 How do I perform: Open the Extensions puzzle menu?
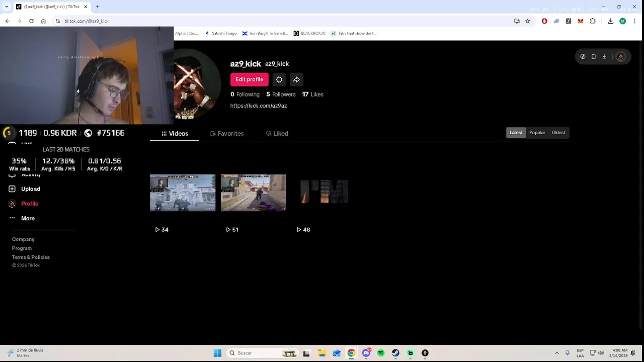point(593,21)
